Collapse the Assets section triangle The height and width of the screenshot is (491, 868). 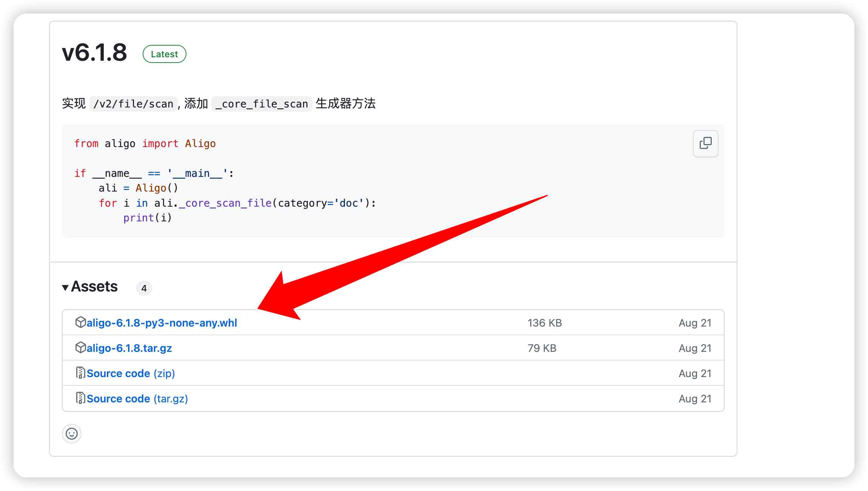tap(65, 288)
